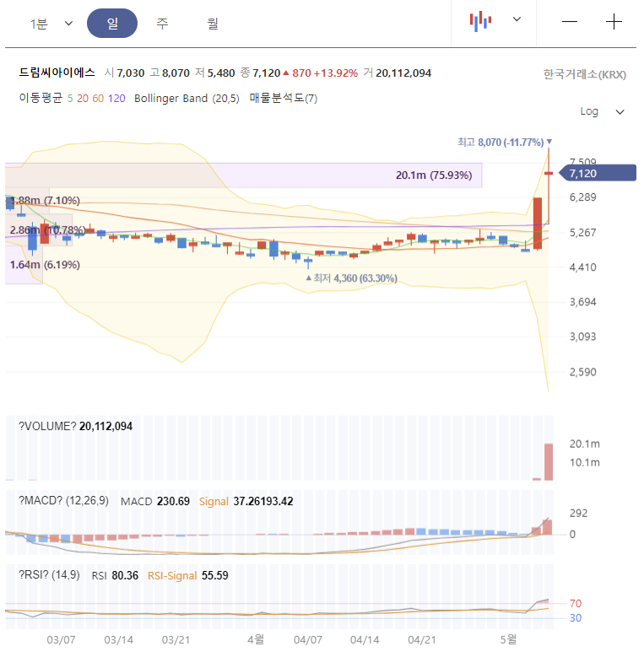644x668 pixels.
Task: Zoom out the chart with minus icon
Action: pyautogui.click(x=570, y=21)
